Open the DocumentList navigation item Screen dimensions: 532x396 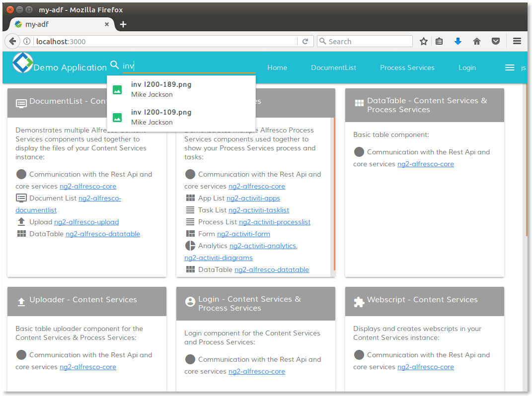[333, 67]
